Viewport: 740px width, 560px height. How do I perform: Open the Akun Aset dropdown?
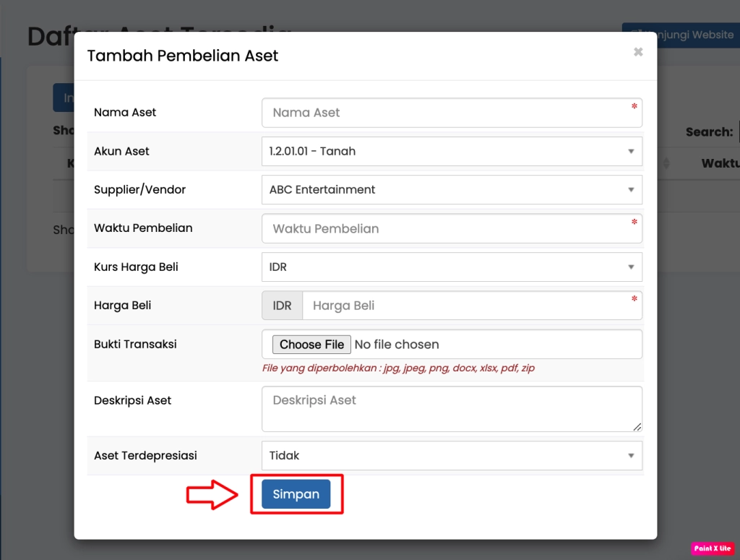451,152
